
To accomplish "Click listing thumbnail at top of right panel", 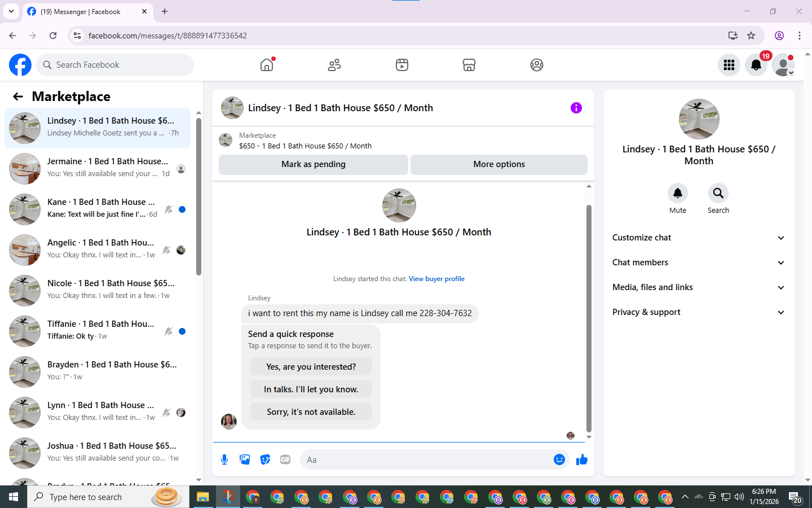I will (699, 119).
